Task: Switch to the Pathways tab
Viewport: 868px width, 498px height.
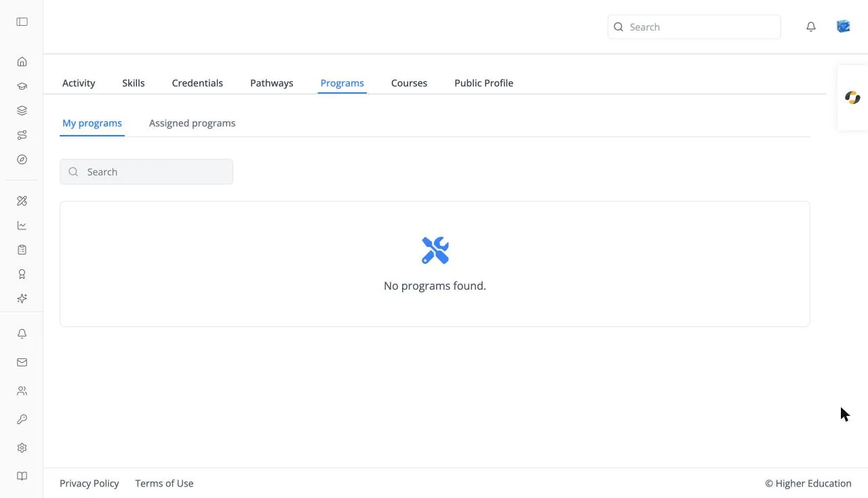Action: click(272, 83)
